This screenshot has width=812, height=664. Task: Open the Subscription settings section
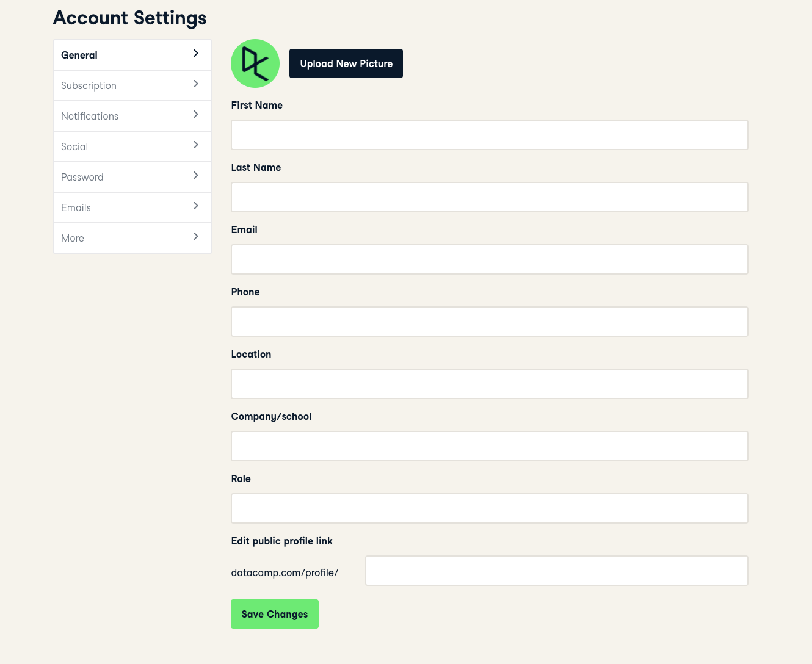pos(89,85)
